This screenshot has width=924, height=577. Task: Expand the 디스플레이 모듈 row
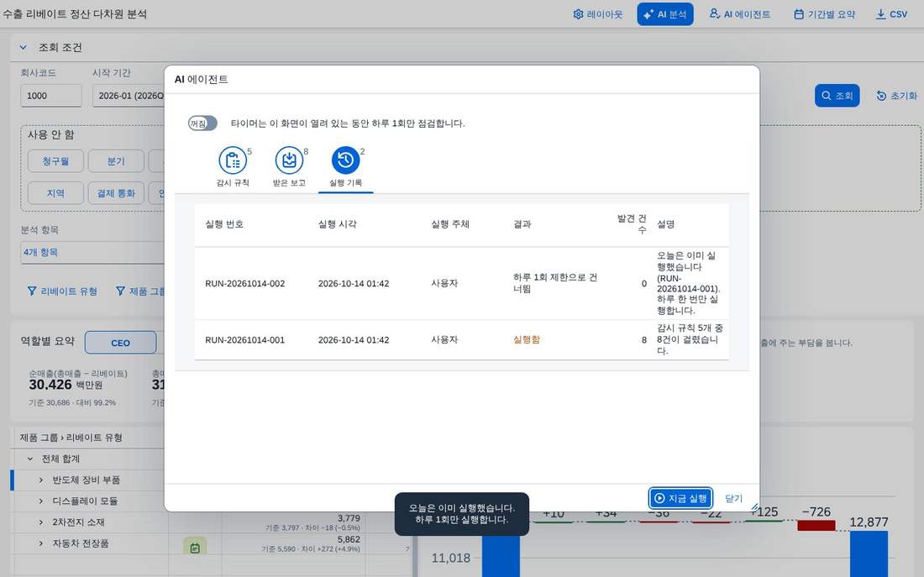coord(40,501)
